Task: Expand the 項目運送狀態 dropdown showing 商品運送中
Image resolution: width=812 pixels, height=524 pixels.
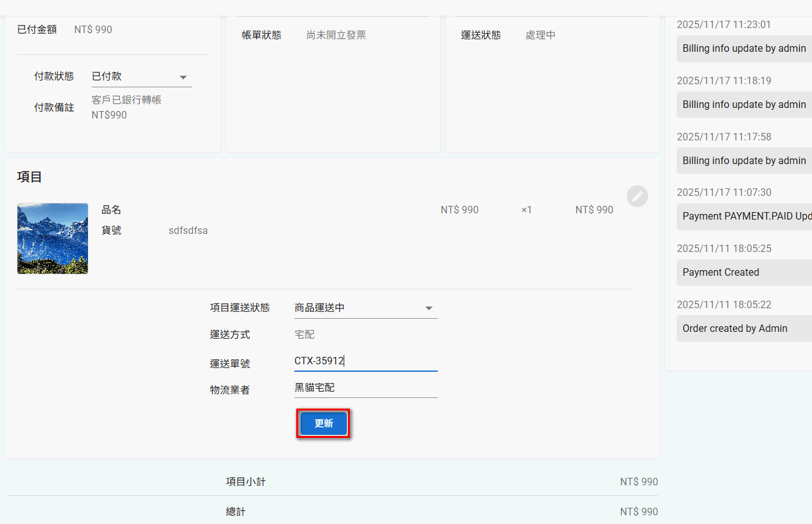Action: click(x=365, y=308)
